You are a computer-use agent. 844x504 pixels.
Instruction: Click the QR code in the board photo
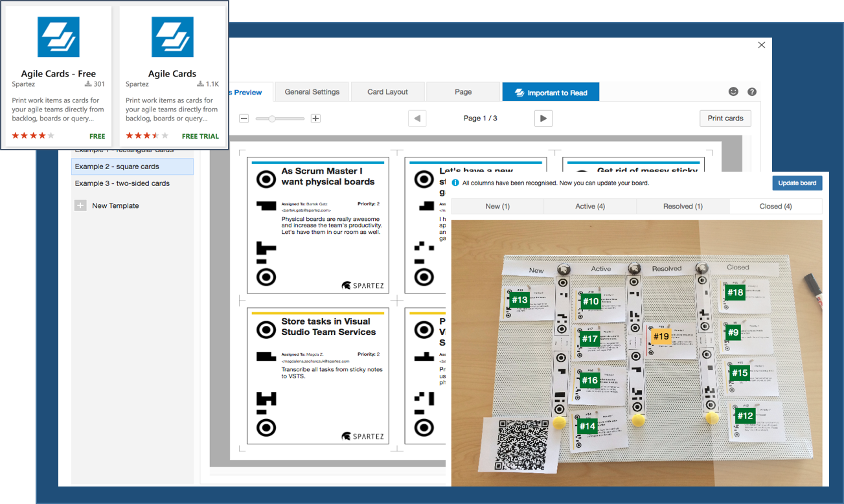[522, 446]
